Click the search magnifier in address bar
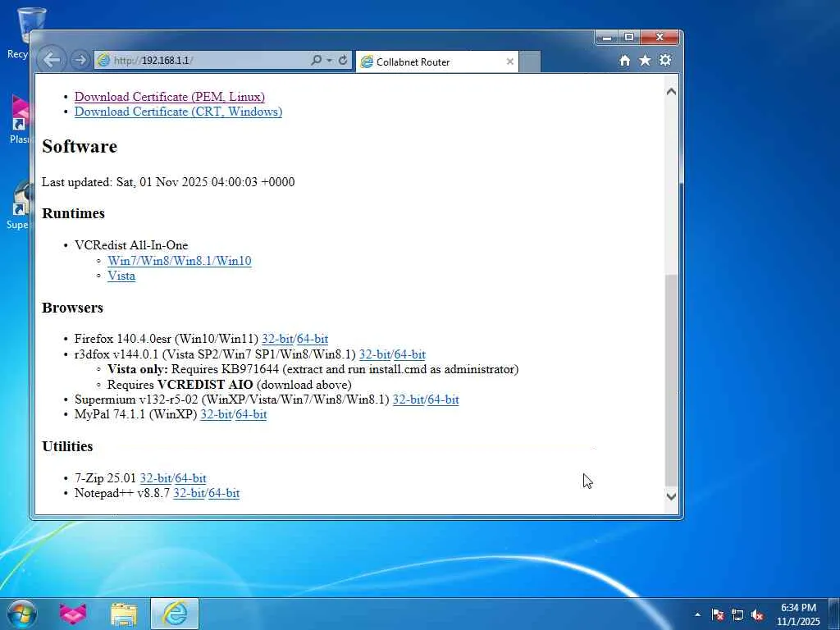Screen dimensions: 840x630 pos(316,60)
